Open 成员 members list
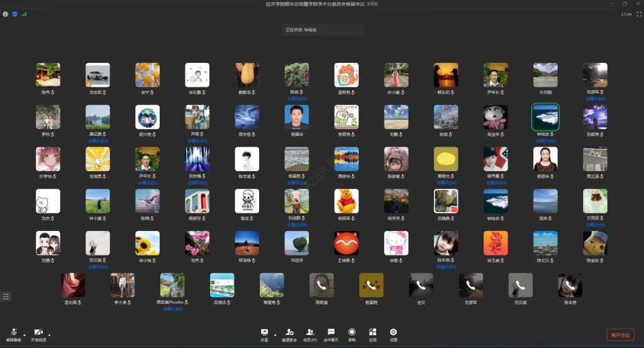 310,334
